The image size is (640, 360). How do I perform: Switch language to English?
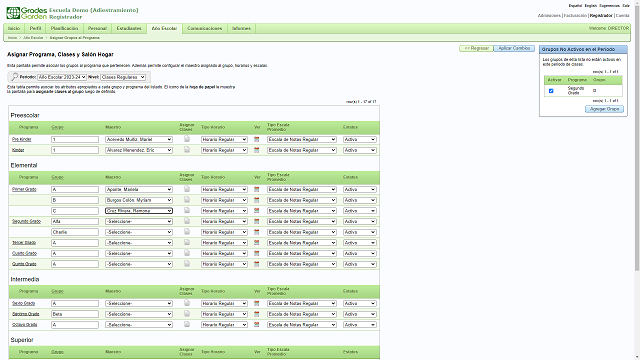coord(590,6)
